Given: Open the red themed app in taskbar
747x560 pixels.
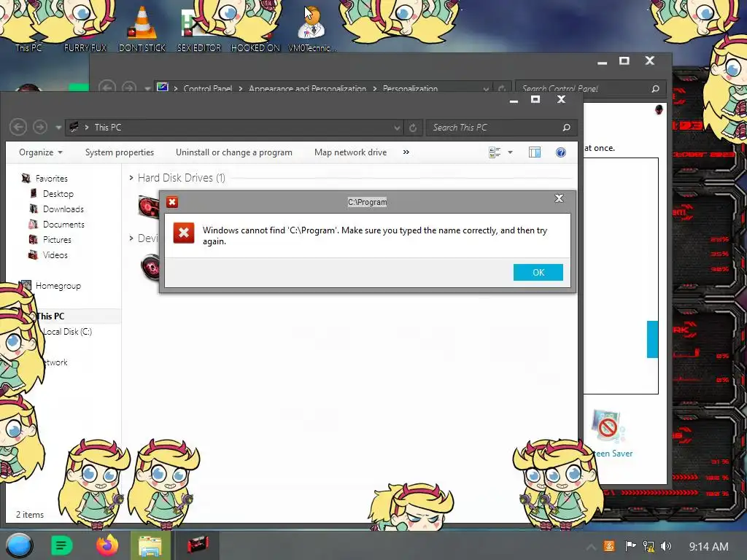Looking at the screenshot, I should (x=198, y=545).
